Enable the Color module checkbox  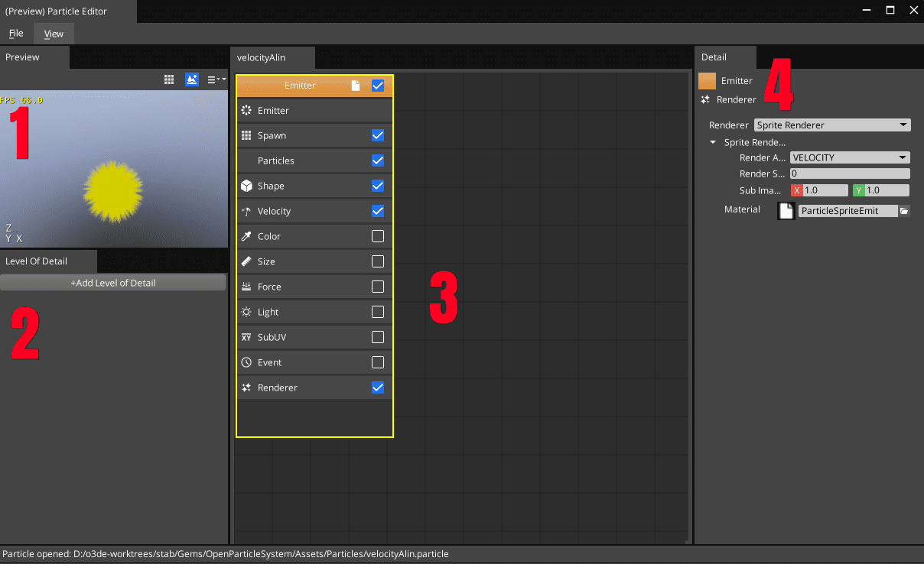(x=378, y=237)
